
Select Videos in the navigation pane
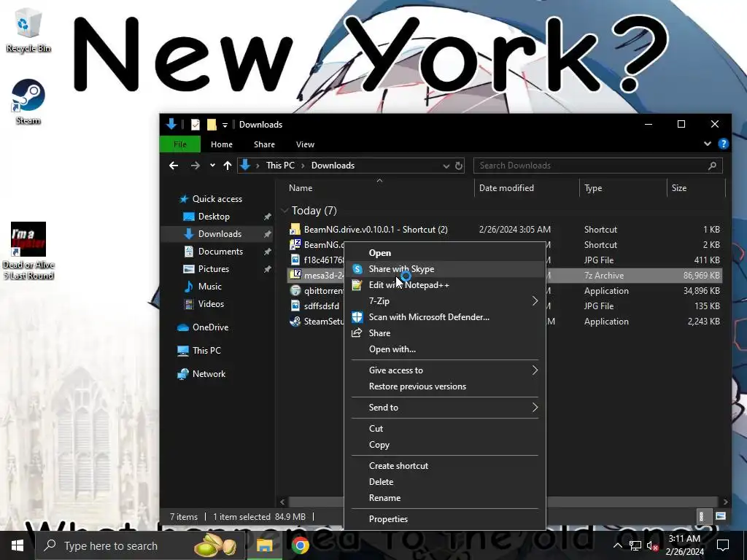211,304
